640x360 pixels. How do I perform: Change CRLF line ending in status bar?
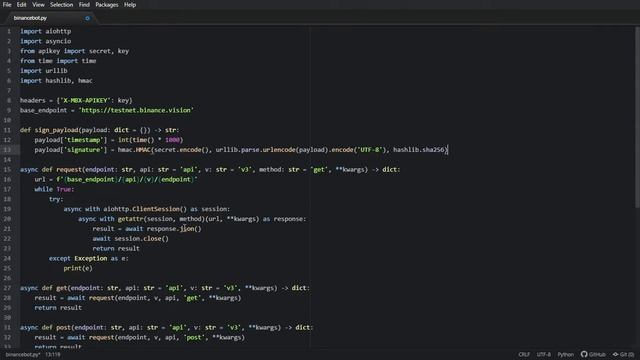pos(524,354)
